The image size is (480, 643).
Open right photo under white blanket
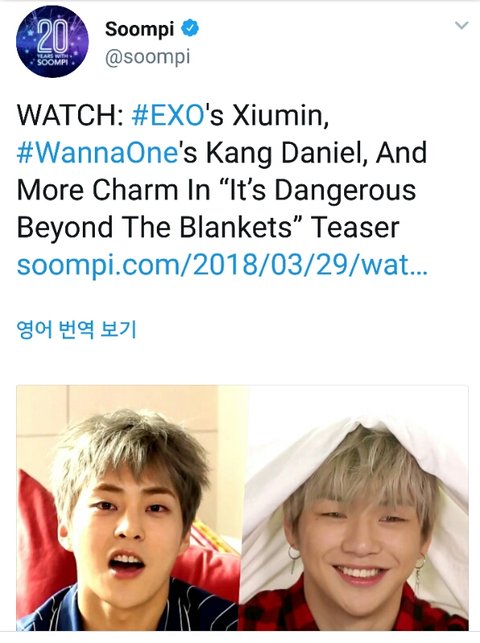354,508
